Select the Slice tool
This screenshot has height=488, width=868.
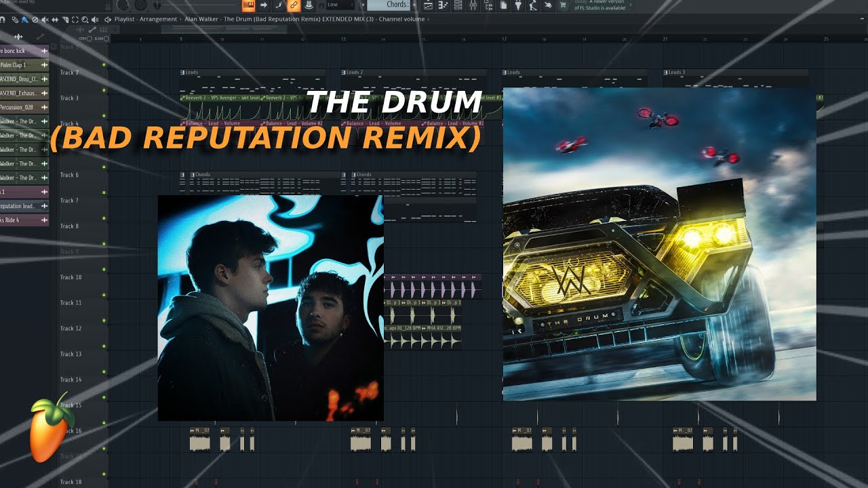tap(65, 20)
